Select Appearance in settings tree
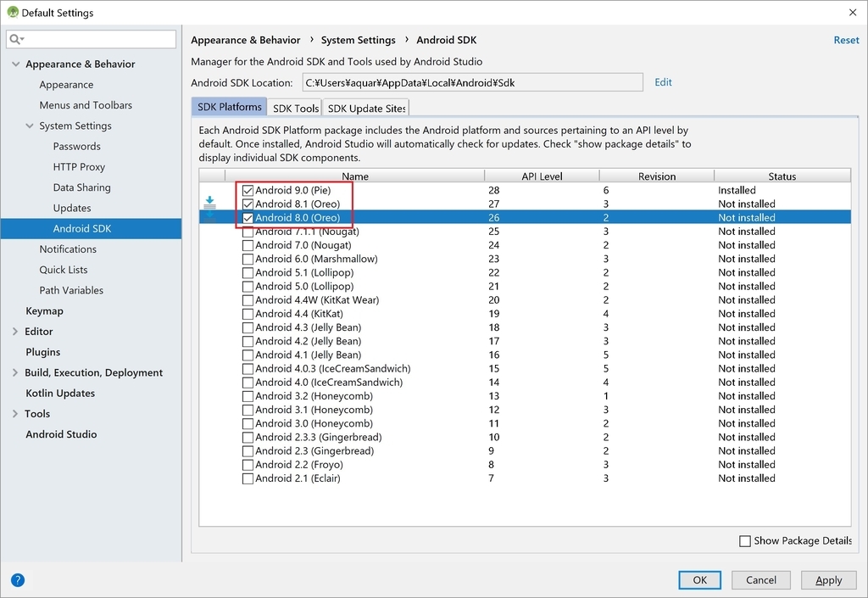 pyautogui.click(x=66, y=85)
